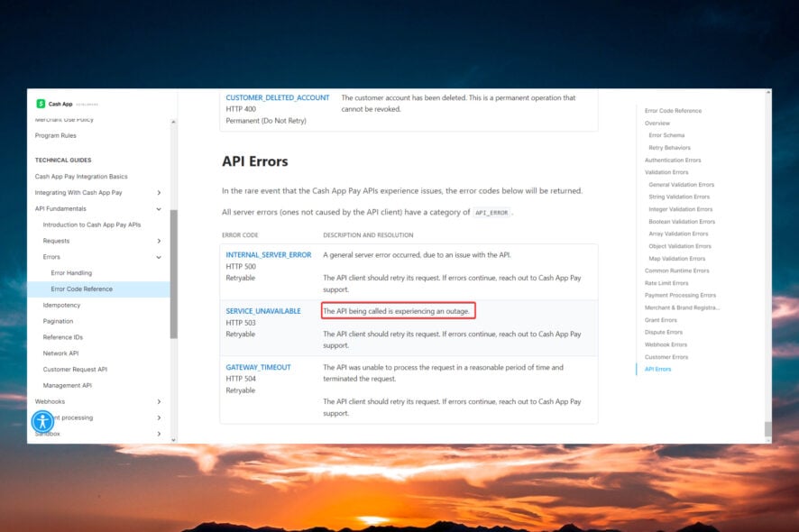This screenshot has width=799, height=532.
Task: Open the accessibility widget icon
Action: 42,421
